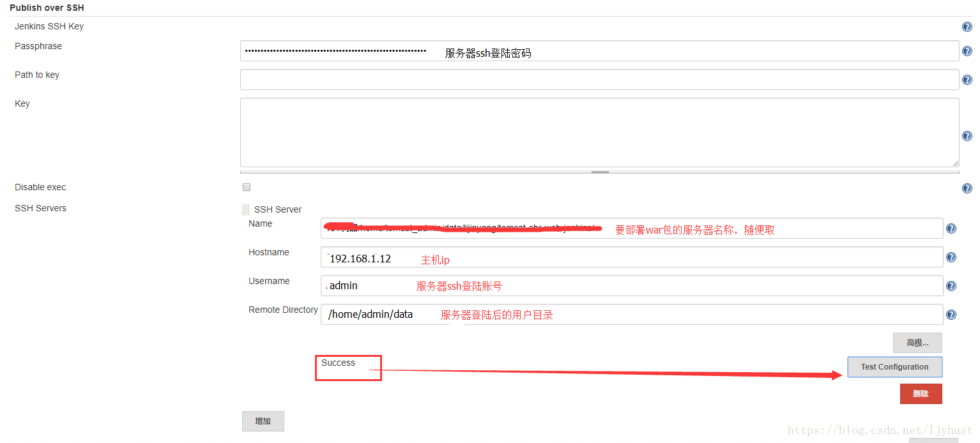Click inside the Hostname input field
Image resolution: width=980 pixels, height=443 pixels.
click(575, 257)
